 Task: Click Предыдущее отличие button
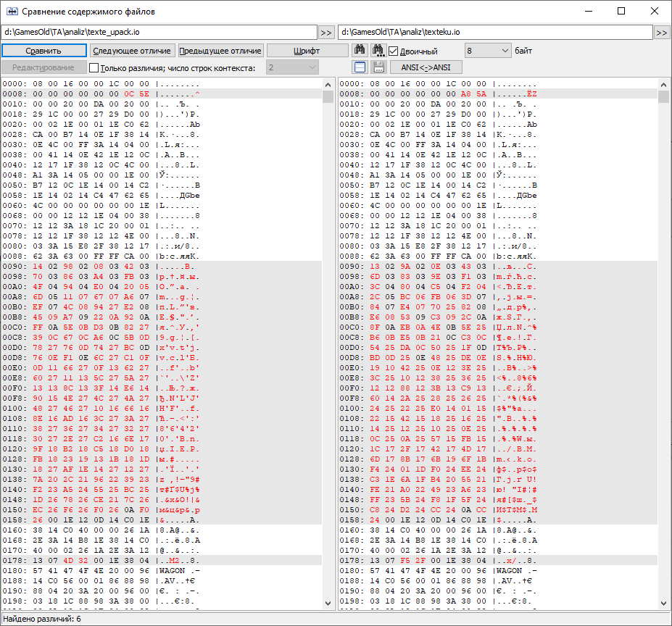(220, 51)
